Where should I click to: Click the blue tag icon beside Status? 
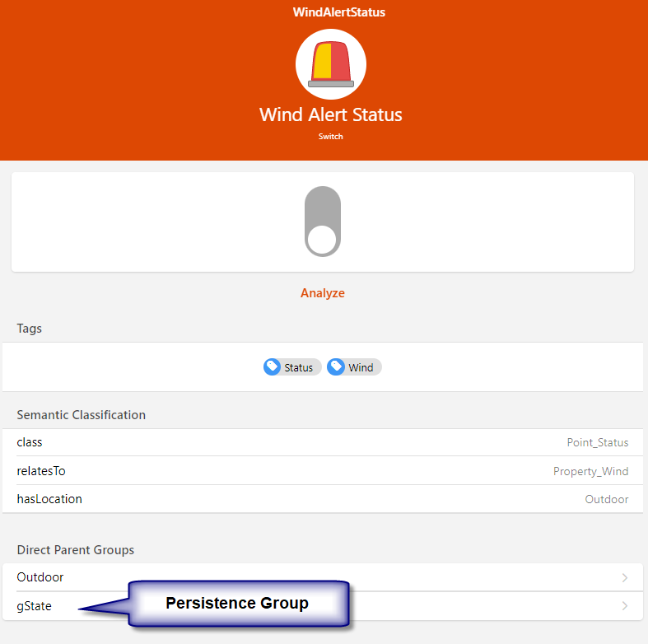click(273, 367)
